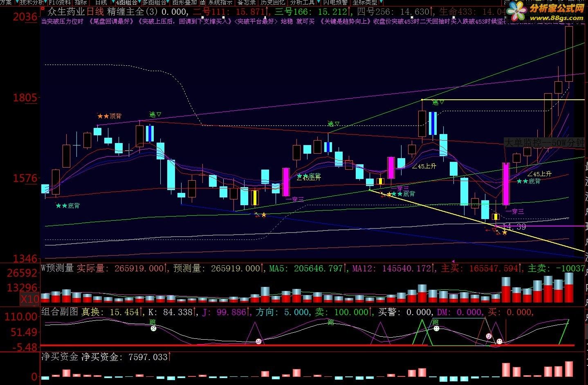The width and height of the screenshot is (588, 385).
Task: Click the rightmost 一穿三 signal label
Action: coord(514,211)
